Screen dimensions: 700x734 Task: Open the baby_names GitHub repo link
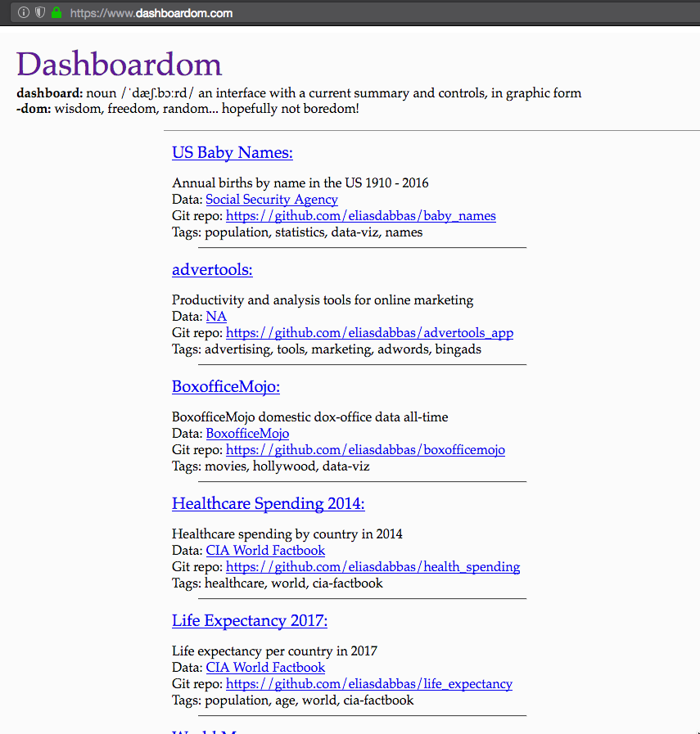click(x=360, y=216)
